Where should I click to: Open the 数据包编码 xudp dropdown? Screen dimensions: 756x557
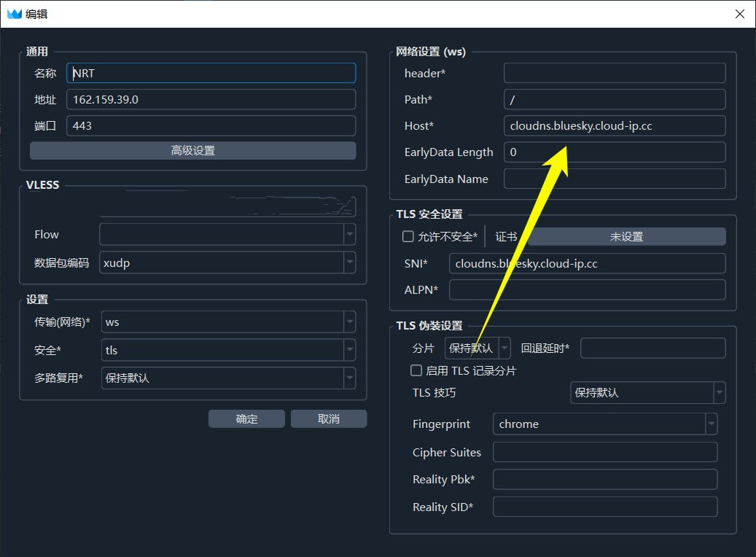(227, 262)
